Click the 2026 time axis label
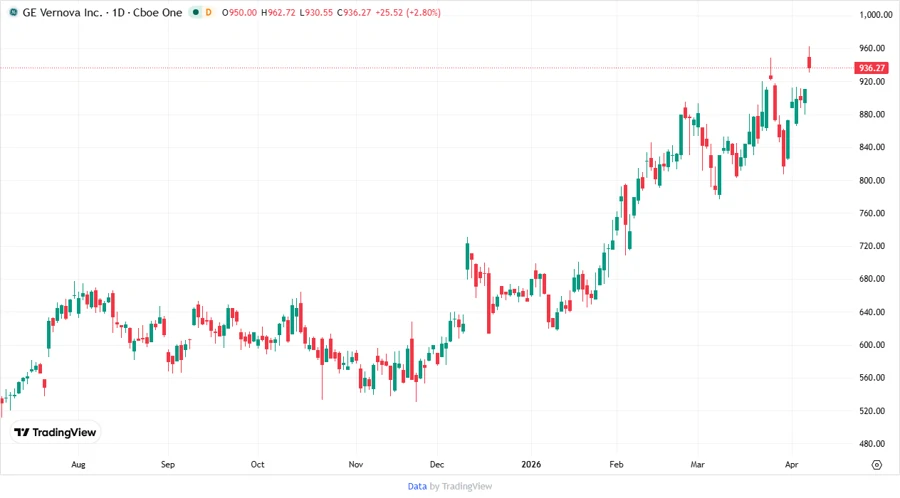Image resolution: width=900 pixels, height=498 pixels. (x=531, y=464)
